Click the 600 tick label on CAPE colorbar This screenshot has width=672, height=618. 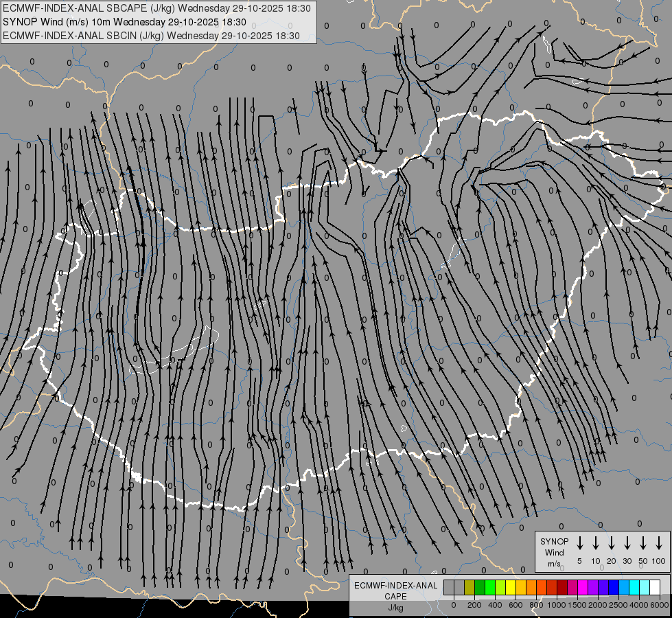tap(515, 605)
